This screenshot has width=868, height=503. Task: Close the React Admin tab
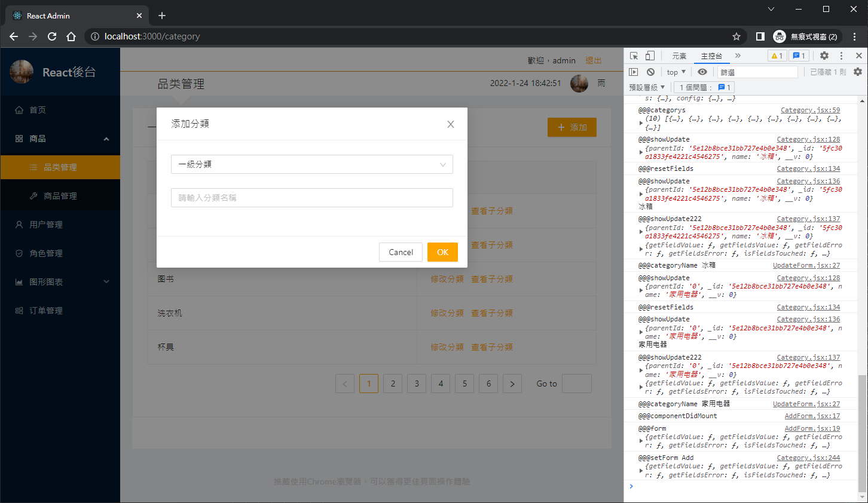pyautogui.click(x=139, y=16)
